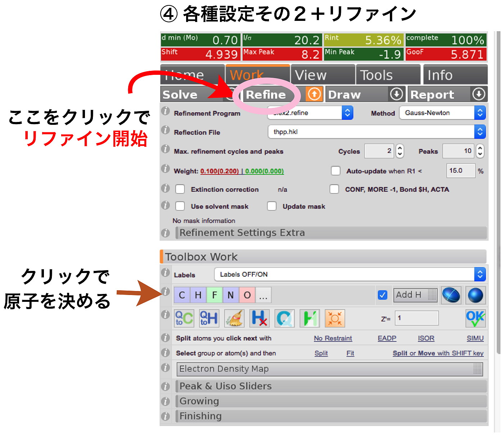Toggle hydrogen visibility H icon
504x436 pixels.
pos(310,318)
